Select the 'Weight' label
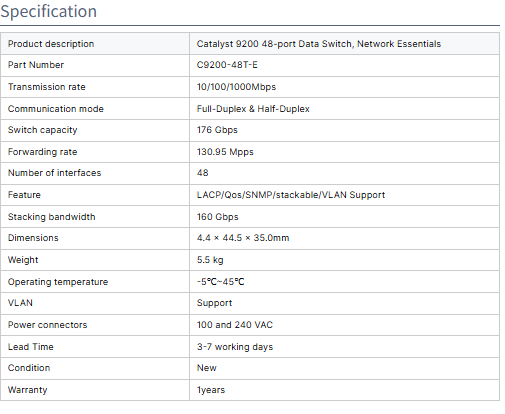This screenshot has width=505, height=414. (23, 260)
